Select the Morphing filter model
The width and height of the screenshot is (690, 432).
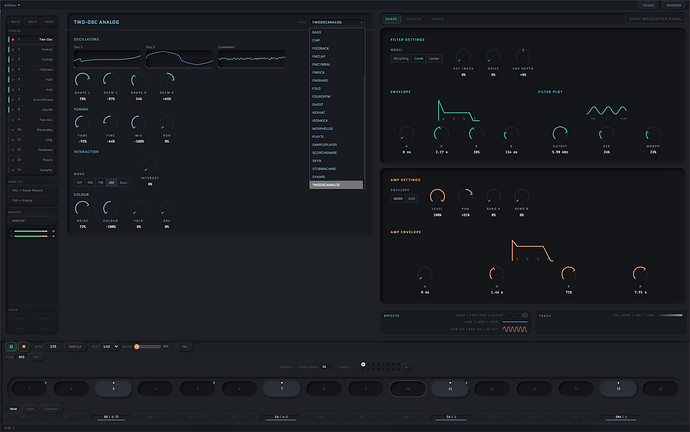(x=401, y=59)
